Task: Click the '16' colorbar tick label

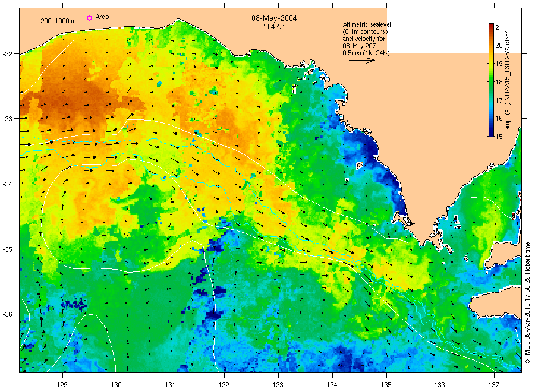Action: click(x=499, y=118)
